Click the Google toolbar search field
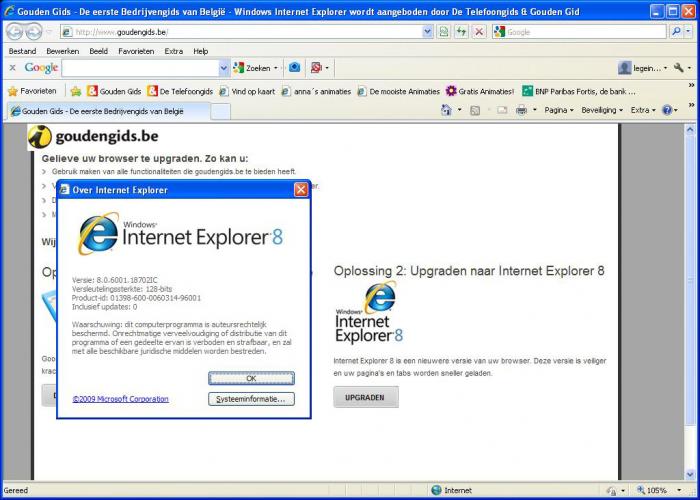Image resolution: width=700 pixels, height=500 pixels. [x=141, y=68]
